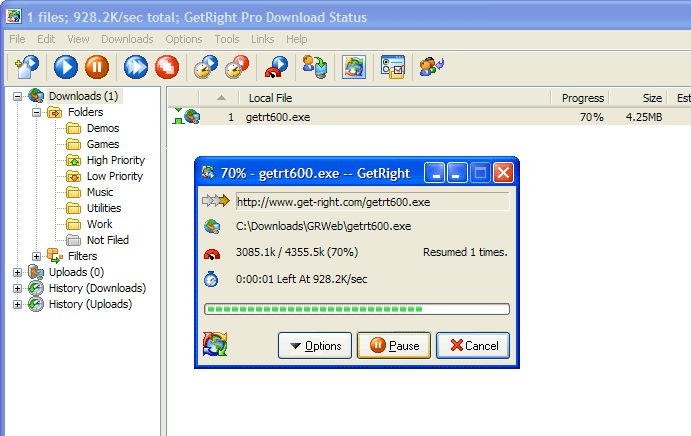Click the resume all downloads double-arrow icon
The width and height of the screenshot is (691, 436).
pos(136,67)
